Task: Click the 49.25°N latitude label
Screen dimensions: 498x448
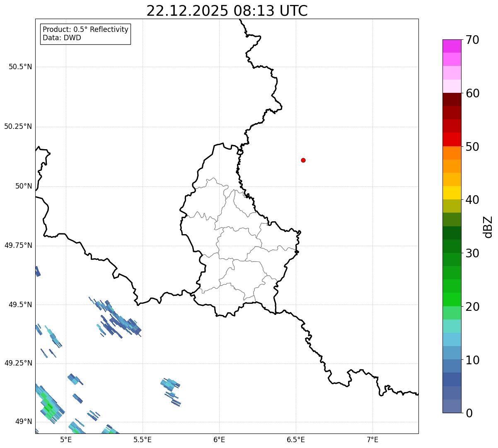Action: tap(18, 363)
